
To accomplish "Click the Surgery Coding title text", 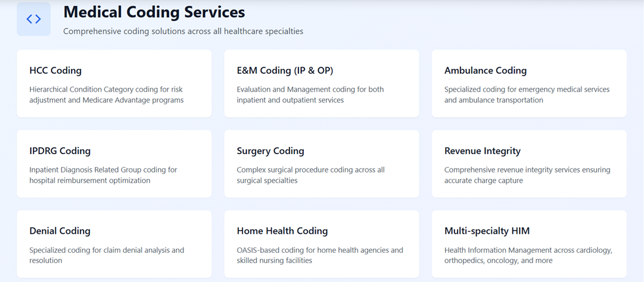I will [270, 151].
